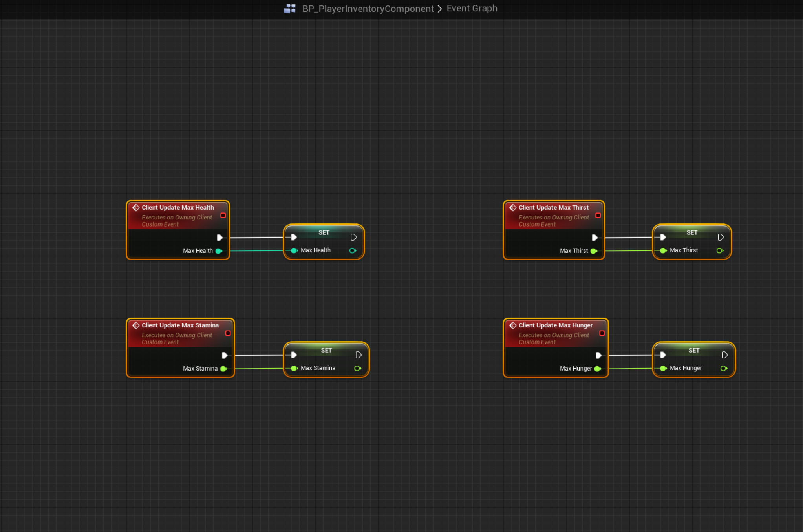Click Client Update Max Health event icon

136,208
